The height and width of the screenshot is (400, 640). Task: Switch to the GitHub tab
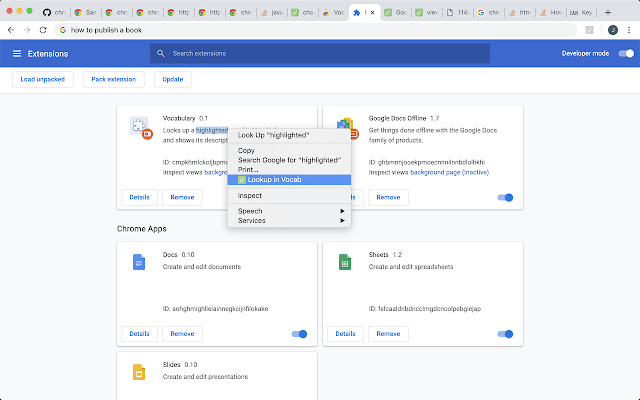coord(54,13)
